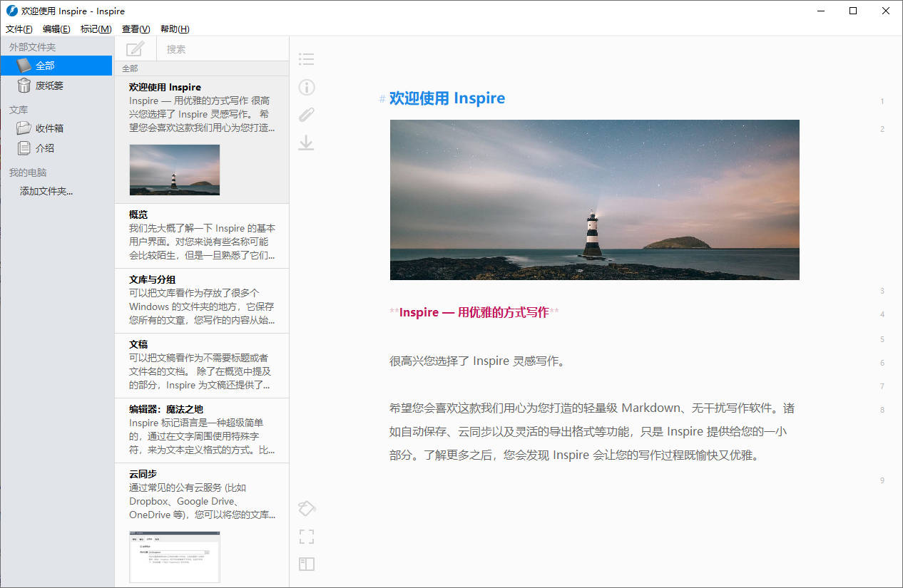Select the 云同步 sheet

tap(202, 525)
